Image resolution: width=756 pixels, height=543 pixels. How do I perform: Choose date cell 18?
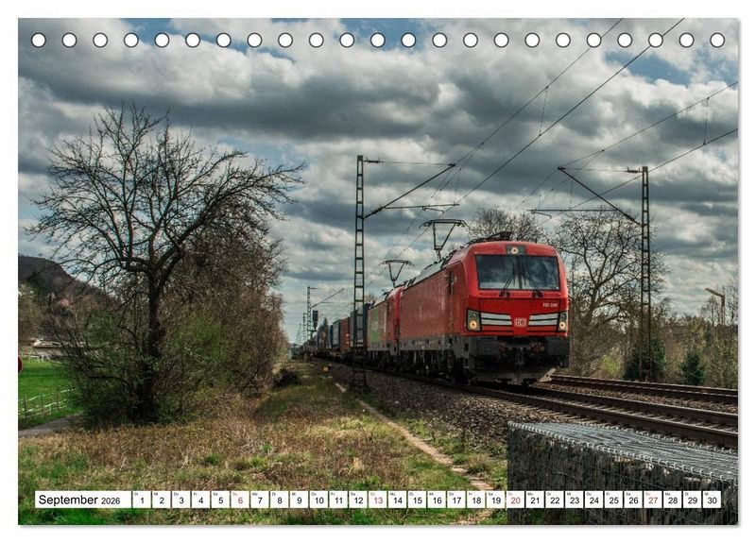(476, 500)
